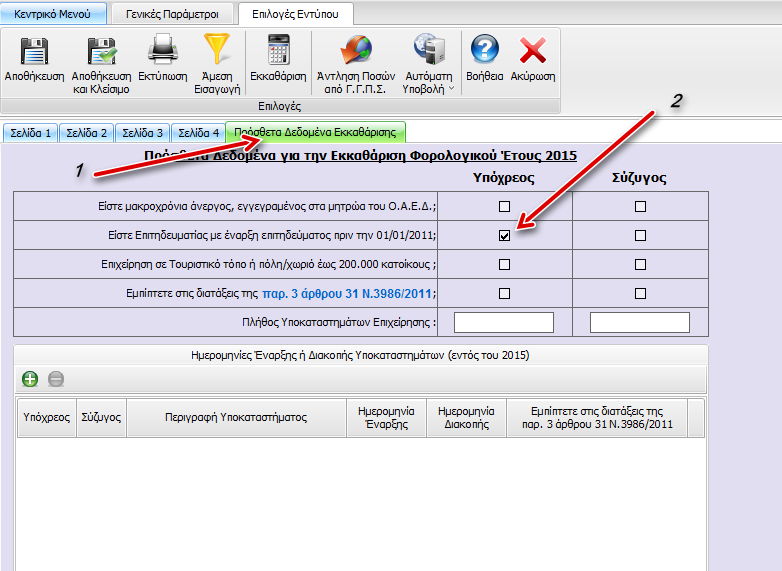Check long-term unemployed box for Σύζυγος
Image resolution: width=782 pixels, height=571 pixels.
(x=640, y=207)
